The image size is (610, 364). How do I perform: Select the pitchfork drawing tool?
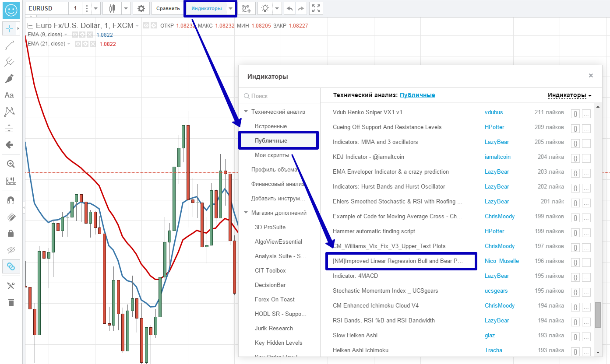pyautogui.click(x=10, y=62)
